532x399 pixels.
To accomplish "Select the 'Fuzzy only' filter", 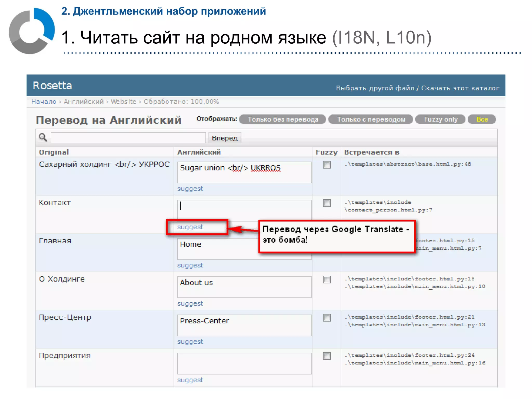I will tap(441, 119).
